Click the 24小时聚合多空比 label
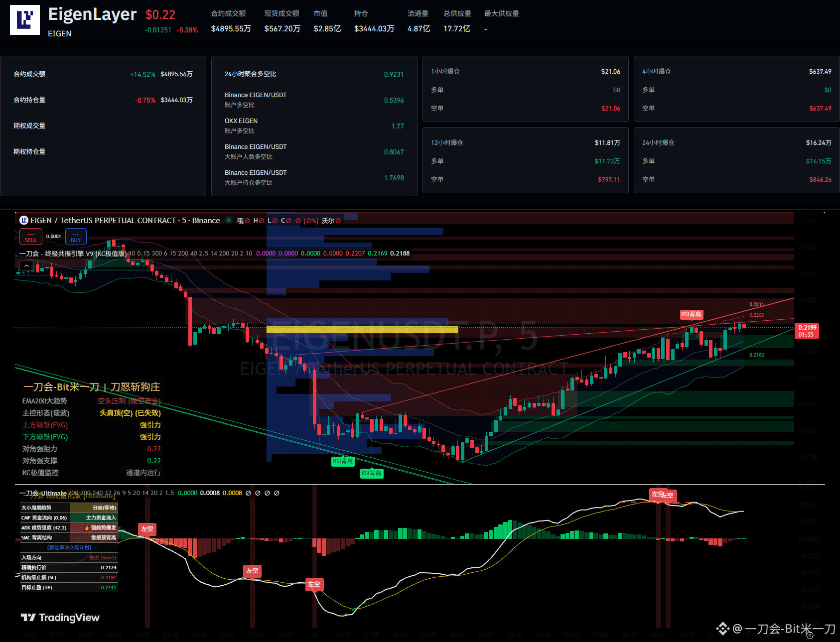Image resolution: width=840 pixels, height=642 pixels. (x=251, y=74)
